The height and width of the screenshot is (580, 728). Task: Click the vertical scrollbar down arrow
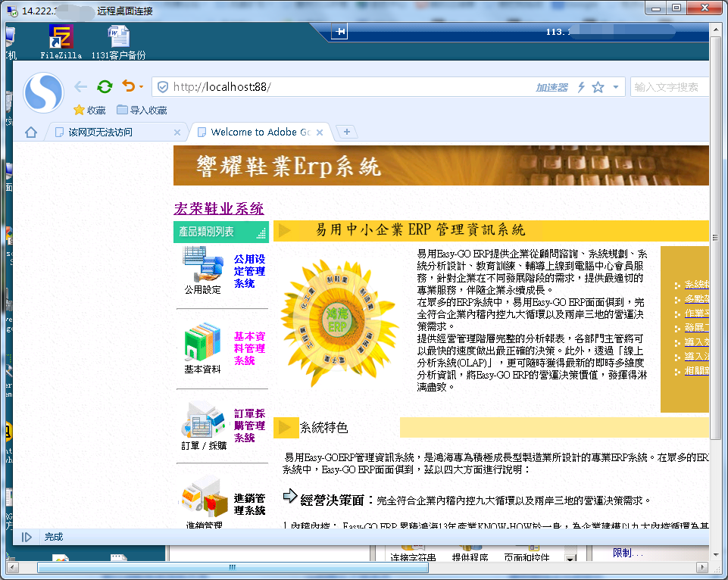point(715,554)
